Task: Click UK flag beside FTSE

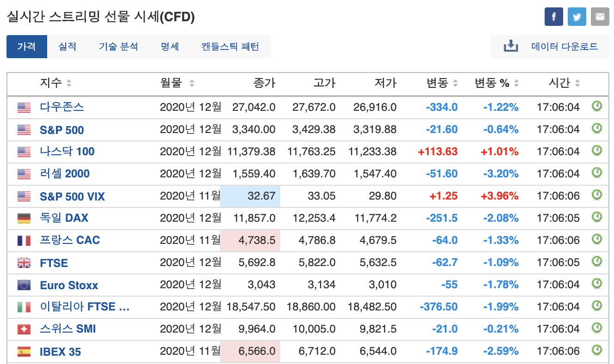Action: pyautogui.click(x=24, y=263)
